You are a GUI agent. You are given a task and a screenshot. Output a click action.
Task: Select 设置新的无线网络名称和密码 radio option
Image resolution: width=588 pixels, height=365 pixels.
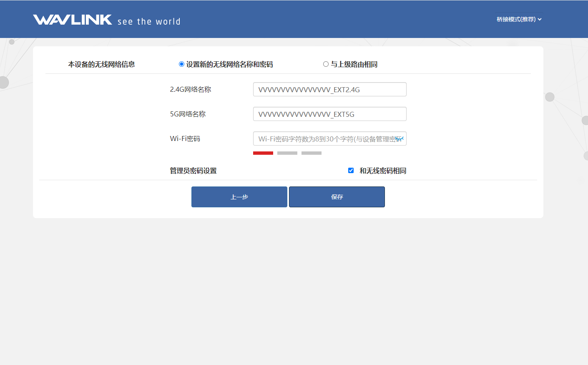pyautogui.click(x=181, y=64)
